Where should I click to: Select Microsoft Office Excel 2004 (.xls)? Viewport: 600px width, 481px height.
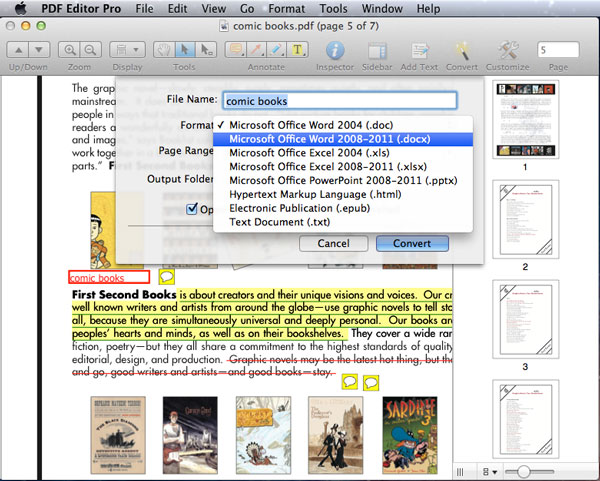point(343,153)
